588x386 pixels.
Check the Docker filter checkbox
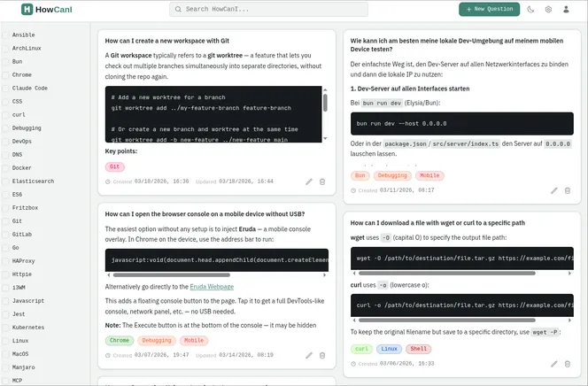point(5,167)
